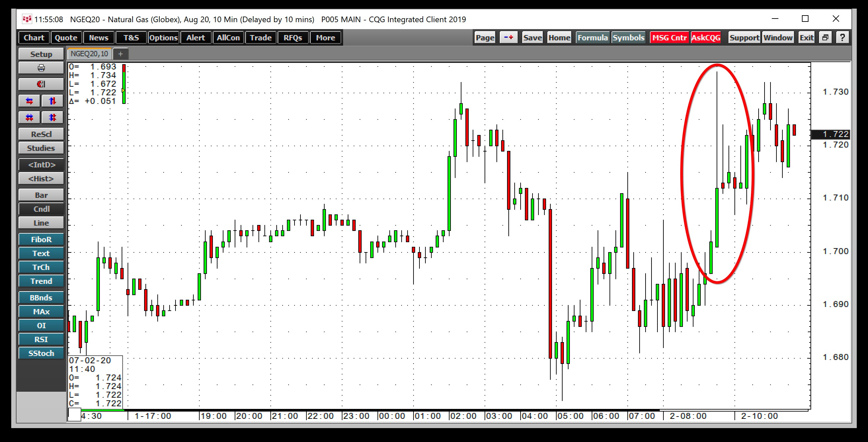The width and height of the screenshot is (868, 442).
Task: Click the vertical compress arrows icon
Action: [x=52, y=117]
